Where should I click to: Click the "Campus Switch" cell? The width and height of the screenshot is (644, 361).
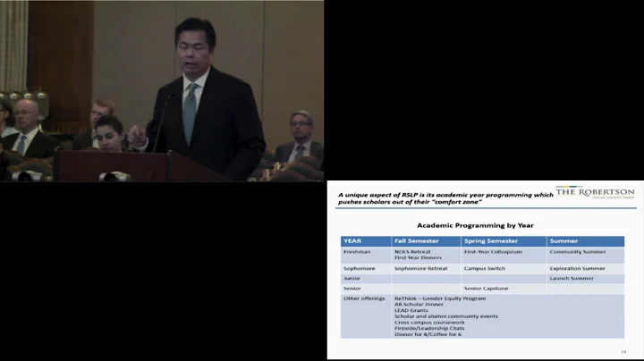pyautogui.click(x=485, y=268)
